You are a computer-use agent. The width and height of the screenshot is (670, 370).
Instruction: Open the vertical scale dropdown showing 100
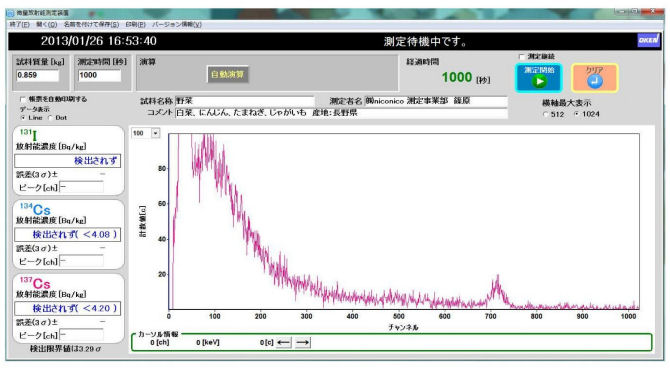(x=156, y=133)
